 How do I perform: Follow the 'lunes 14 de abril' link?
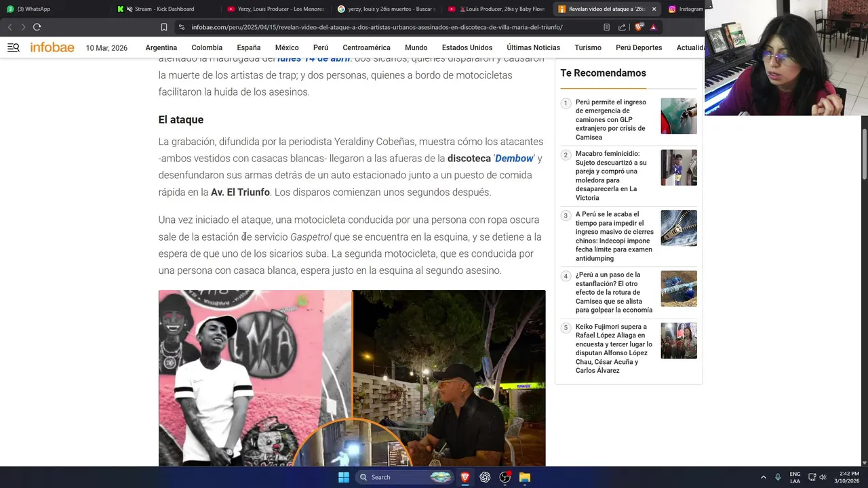(313, 59)
